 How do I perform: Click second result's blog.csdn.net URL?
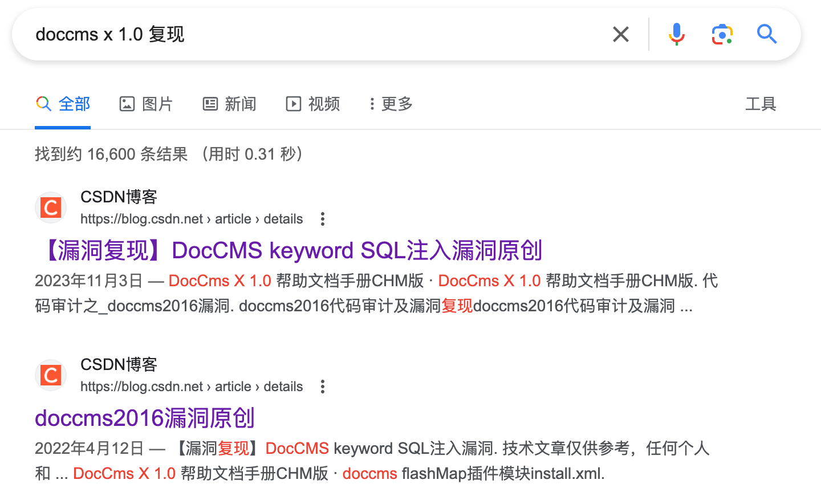point(192,387)
